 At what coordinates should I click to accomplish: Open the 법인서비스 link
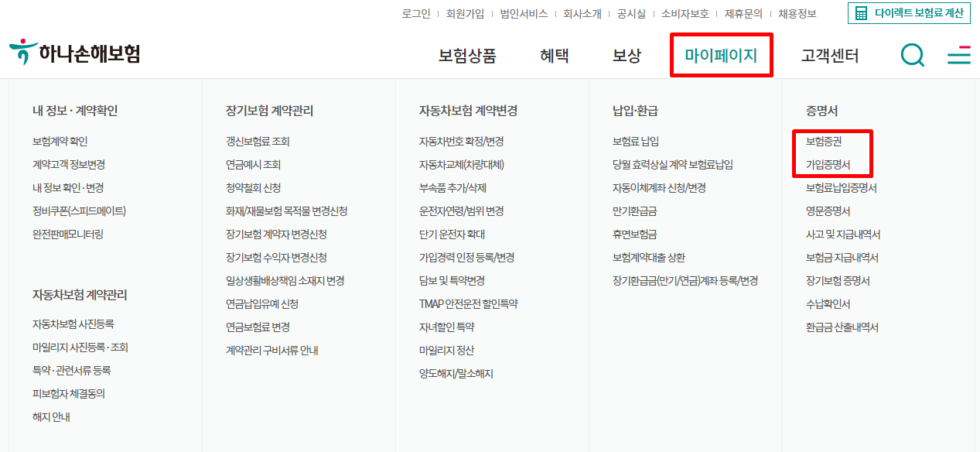point(524,14)
